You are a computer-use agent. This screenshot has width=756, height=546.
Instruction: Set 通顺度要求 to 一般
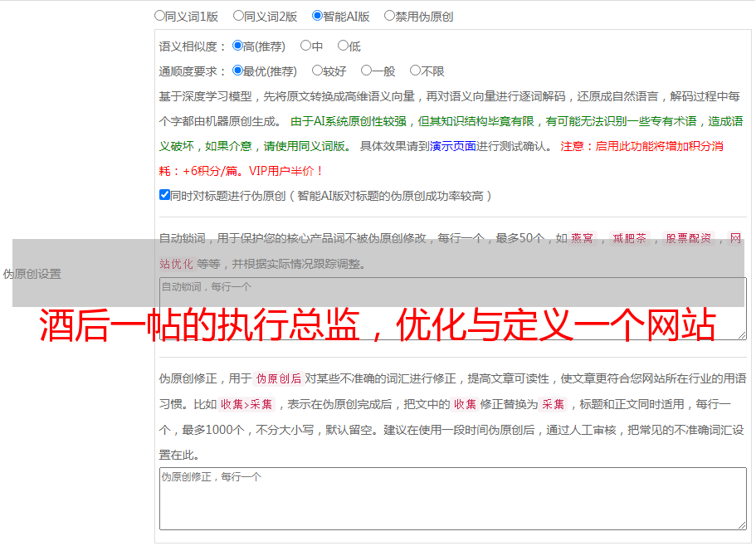(x=367, y=71)
